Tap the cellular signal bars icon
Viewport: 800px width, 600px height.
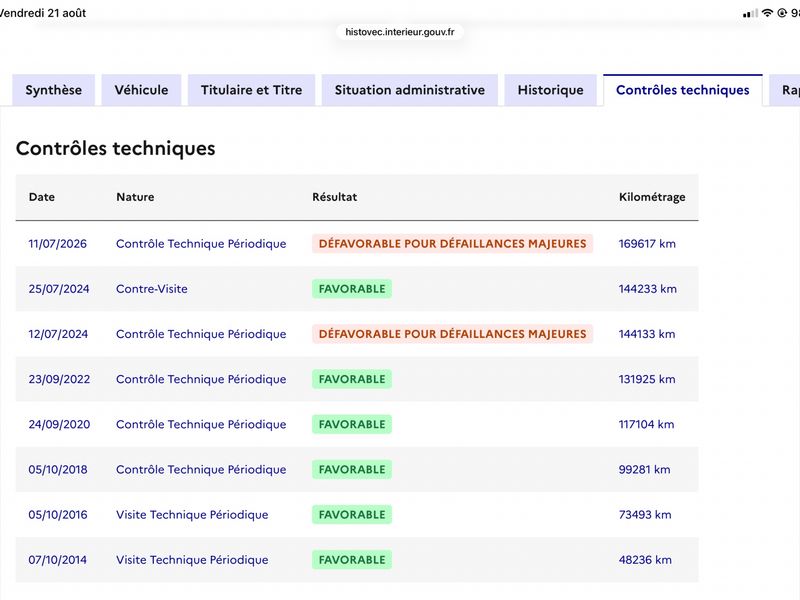tap(750, 14)
